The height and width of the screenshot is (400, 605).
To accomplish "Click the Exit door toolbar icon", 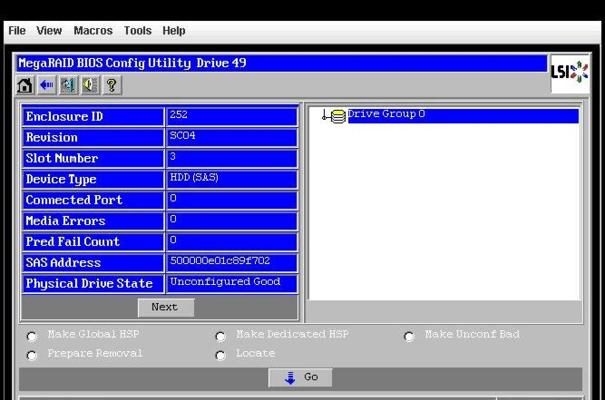I will (68, 85).
